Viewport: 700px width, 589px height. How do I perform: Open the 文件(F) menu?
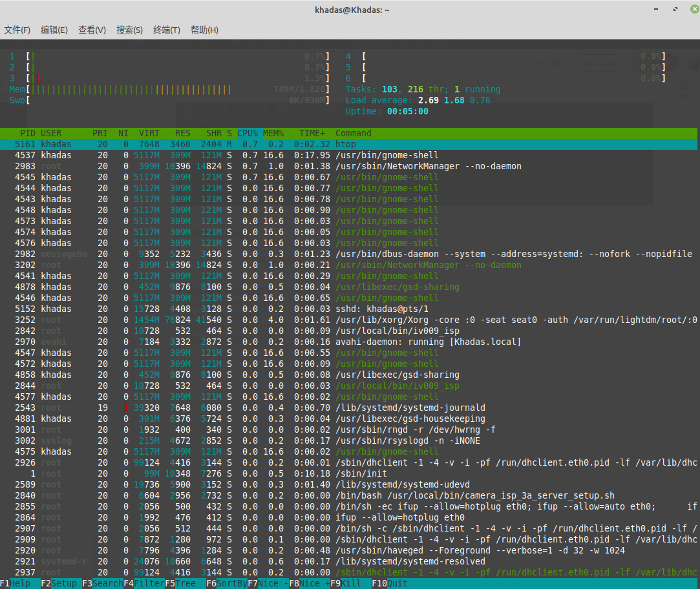tap(17, 30)
